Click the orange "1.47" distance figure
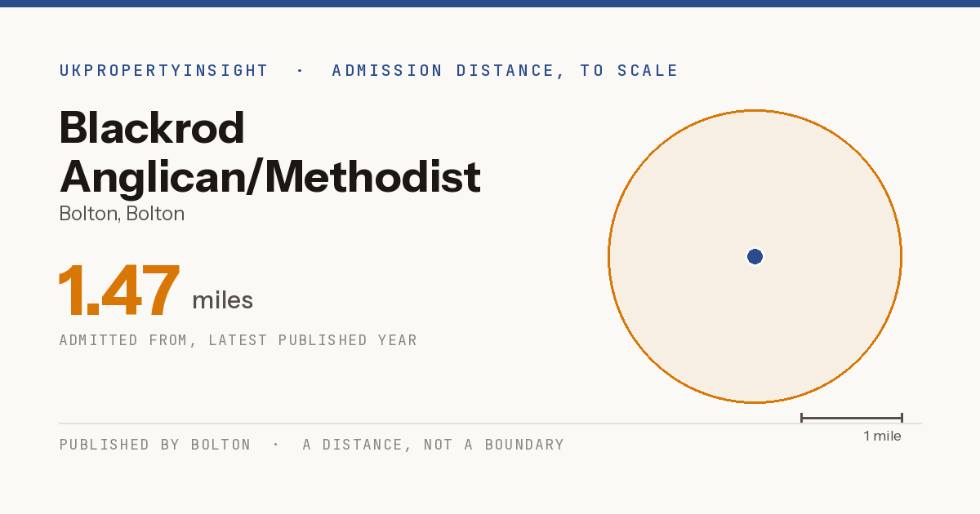The image size is (980, 514). (118, 291)
